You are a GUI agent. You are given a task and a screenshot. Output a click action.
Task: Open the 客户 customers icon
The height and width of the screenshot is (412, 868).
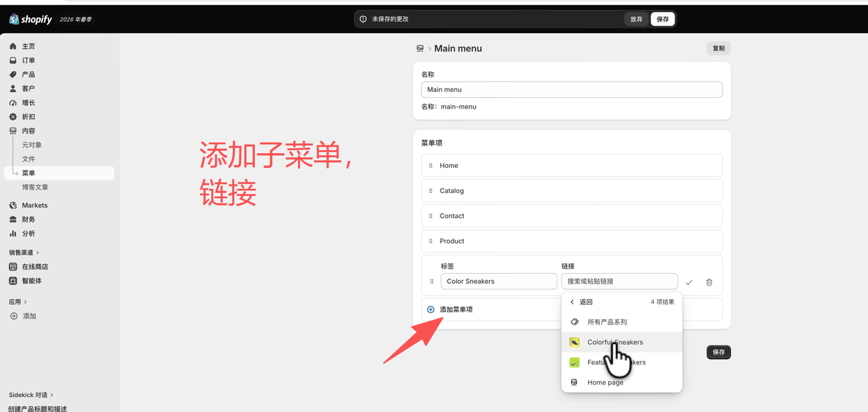click(x=13, y=88)
